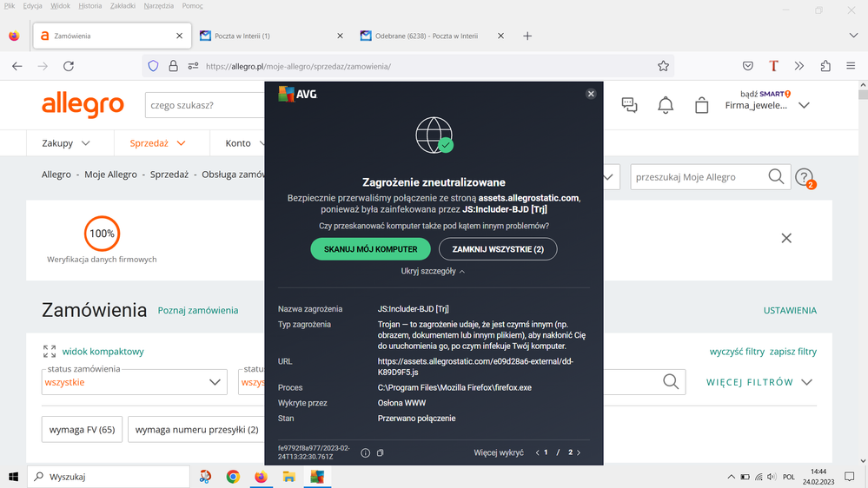Click the red T extension icon

tap(773, 66)
